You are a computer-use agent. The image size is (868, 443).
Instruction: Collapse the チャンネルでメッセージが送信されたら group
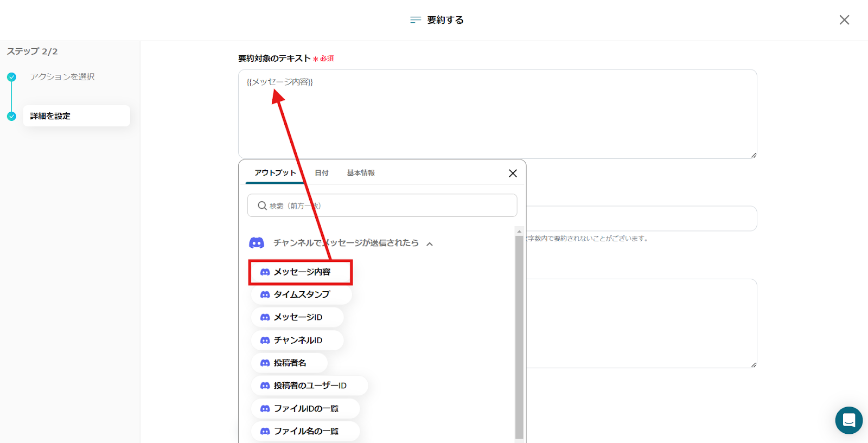(430, 244)
